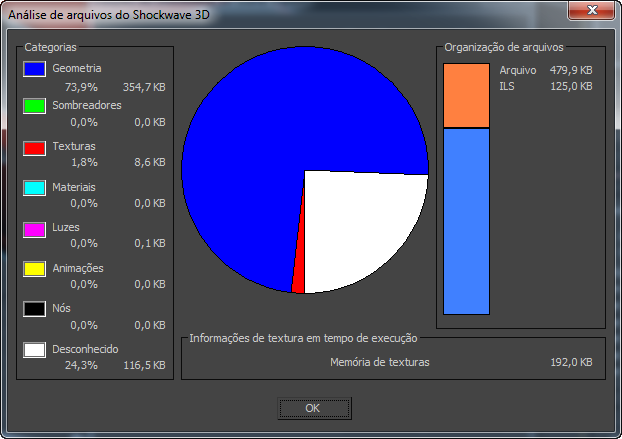The width and height of the screenshot is (622, 439).
Task: Click the OK button
Action: (x=314, y=408)
